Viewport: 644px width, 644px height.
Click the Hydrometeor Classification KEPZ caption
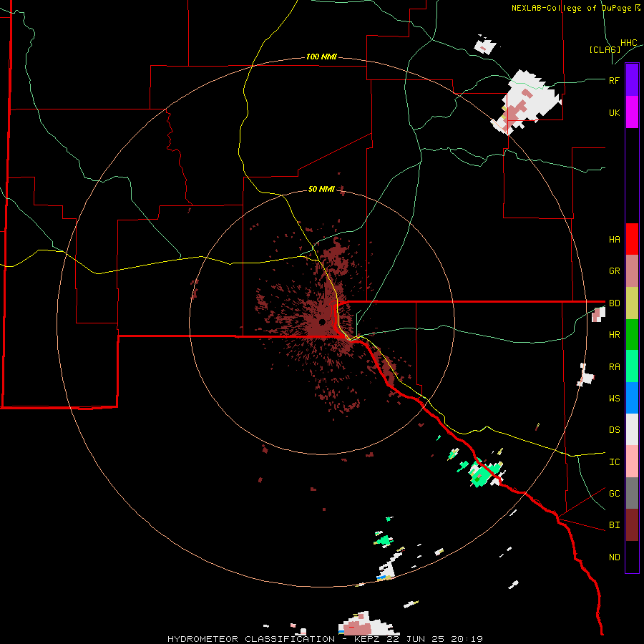[x=325, y=639]
